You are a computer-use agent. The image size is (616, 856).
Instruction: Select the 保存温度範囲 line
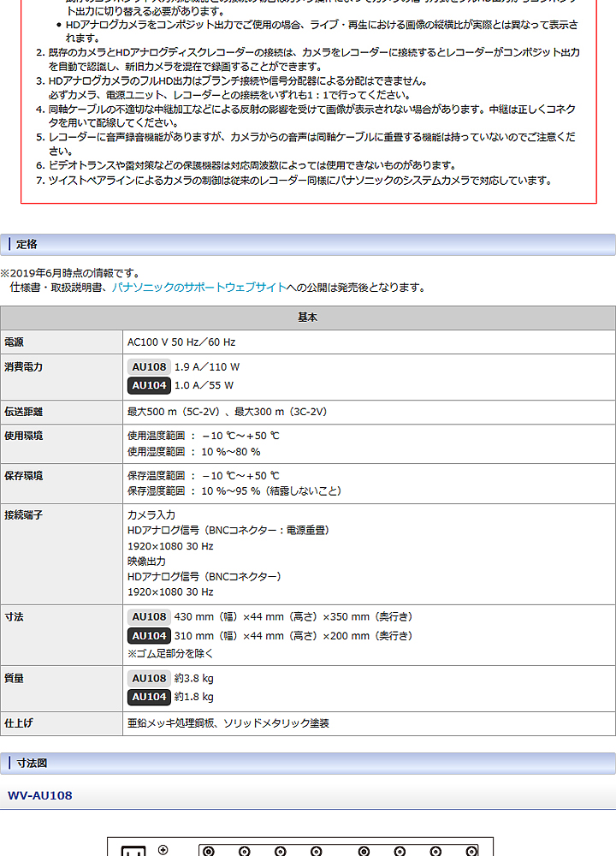pyautogui.click(x=203, y=475)
